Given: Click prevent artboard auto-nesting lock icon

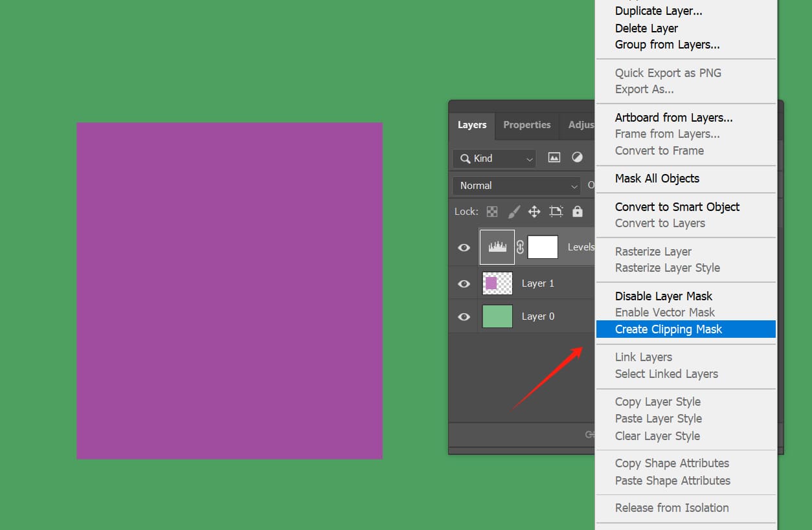Looking at the screenshot, I should 556,212.
